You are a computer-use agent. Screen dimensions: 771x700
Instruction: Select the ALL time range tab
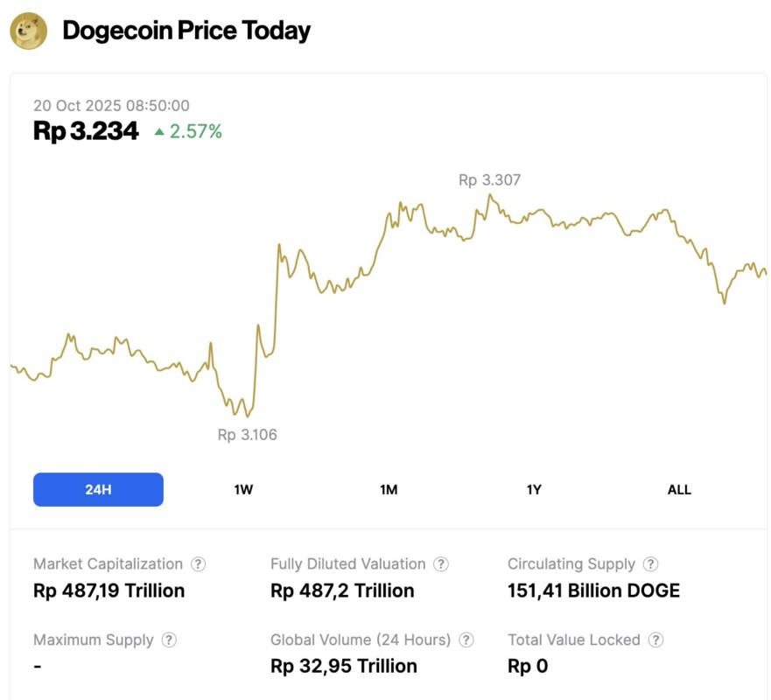point(679,489)
